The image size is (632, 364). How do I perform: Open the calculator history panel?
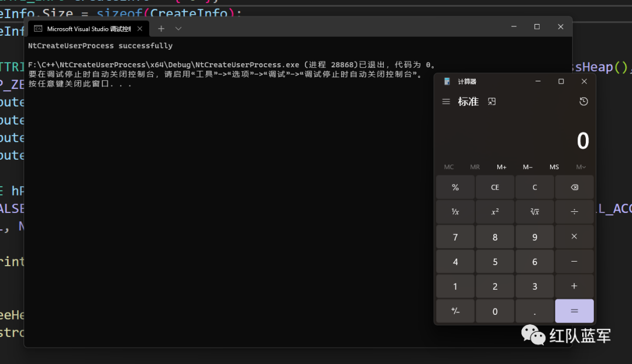[x=583, y=102]
